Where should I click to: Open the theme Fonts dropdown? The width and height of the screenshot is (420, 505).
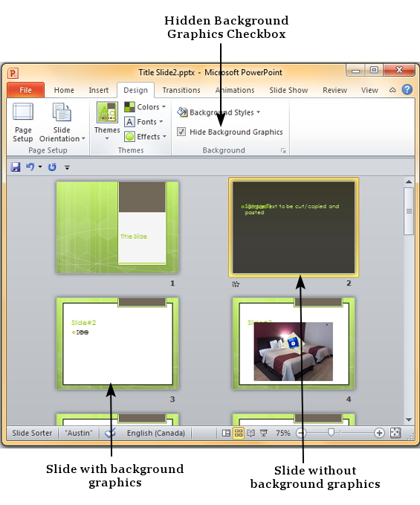pos(144,122)
